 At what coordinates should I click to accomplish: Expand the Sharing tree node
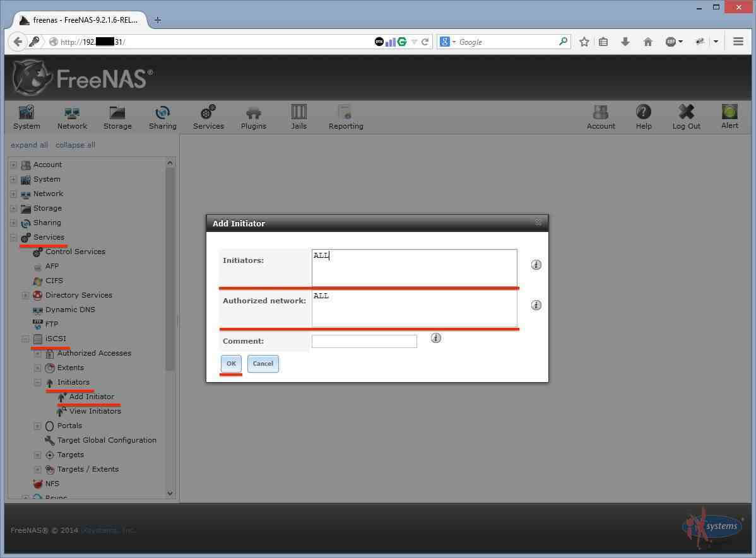coord(13,223)
